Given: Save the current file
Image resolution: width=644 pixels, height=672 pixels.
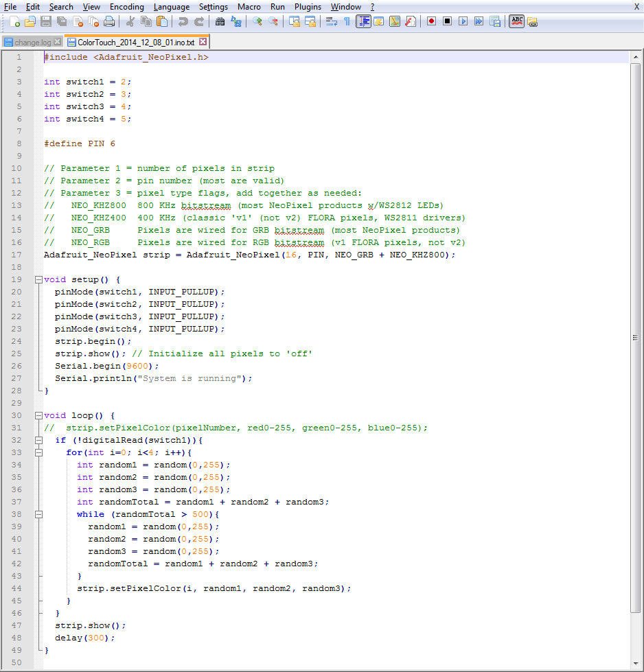Looking at the screenshot, I should (46, 21).
